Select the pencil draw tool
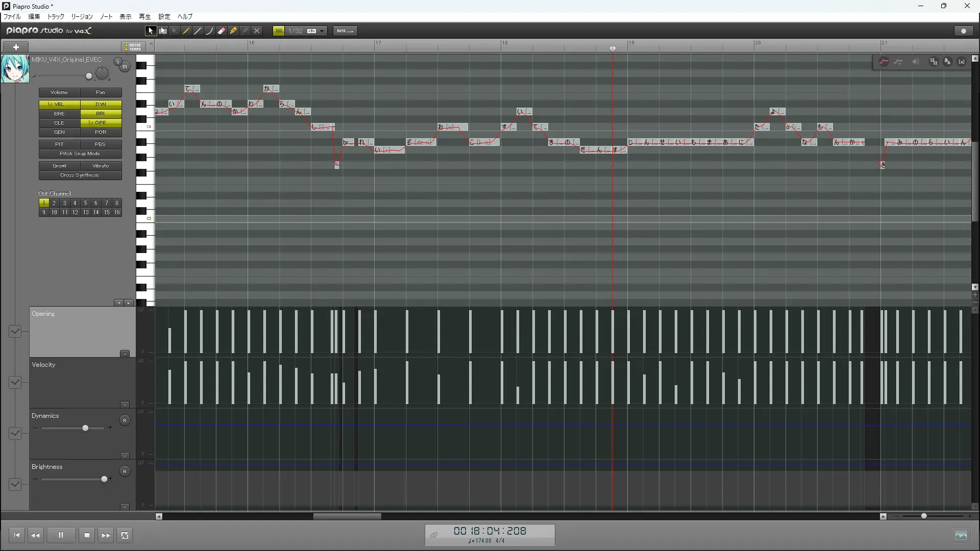The width and height of the screenshot is (980, 551). tap(186, 31)
